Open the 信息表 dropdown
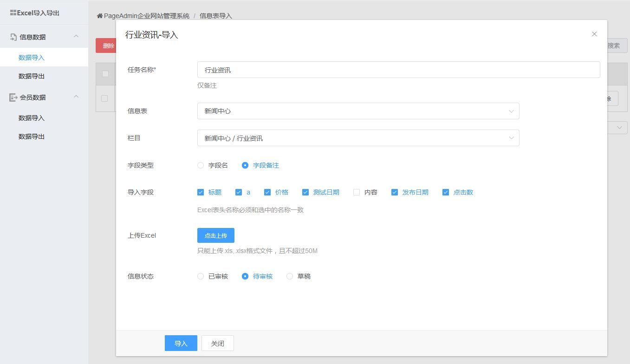 (x=358, y=111)
